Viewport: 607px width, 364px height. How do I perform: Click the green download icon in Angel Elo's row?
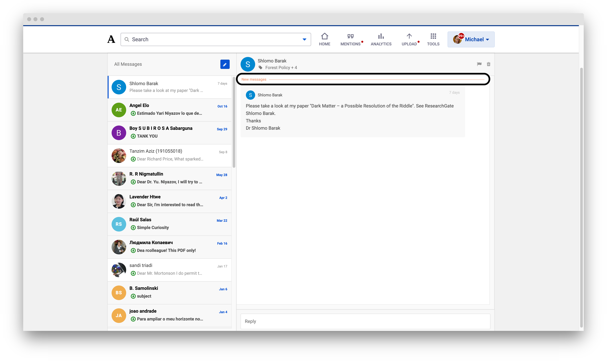click(133, 113)
